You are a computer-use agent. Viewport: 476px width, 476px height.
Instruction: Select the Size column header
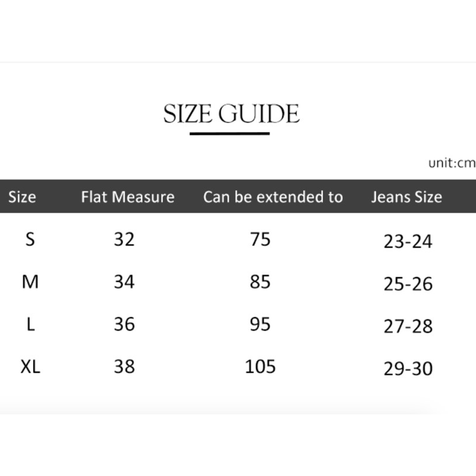(x=22, y=197)
